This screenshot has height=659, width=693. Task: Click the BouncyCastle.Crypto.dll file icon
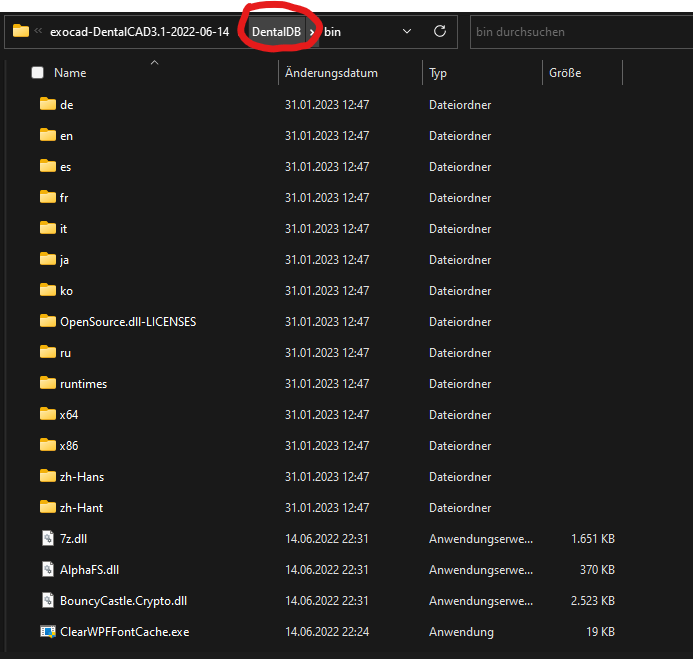[48, 600]
